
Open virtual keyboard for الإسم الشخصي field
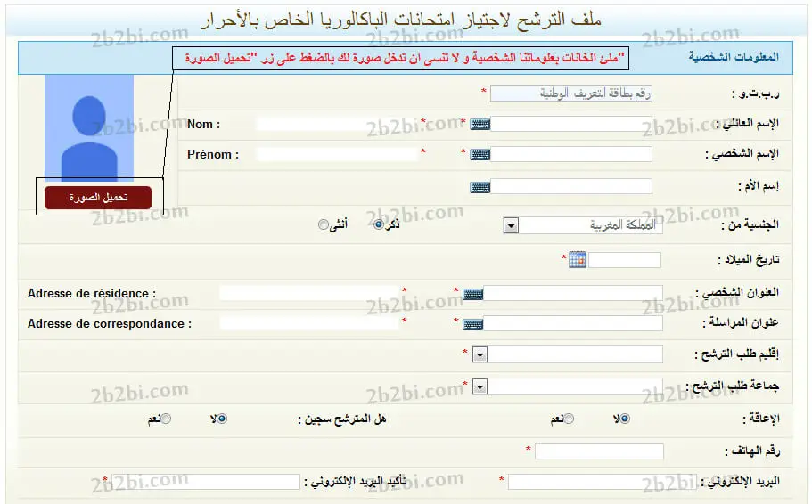click(480, 155)
